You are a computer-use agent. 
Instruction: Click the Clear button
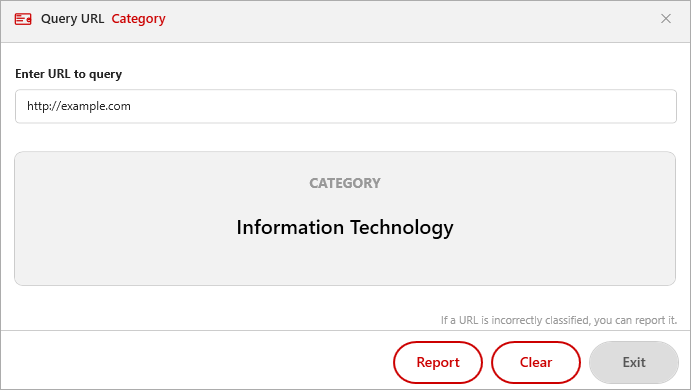(x=536, y=362)
